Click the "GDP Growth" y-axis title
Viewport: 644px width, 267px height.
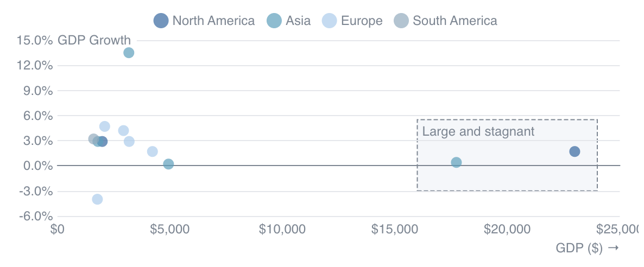(x=94, y=40)
